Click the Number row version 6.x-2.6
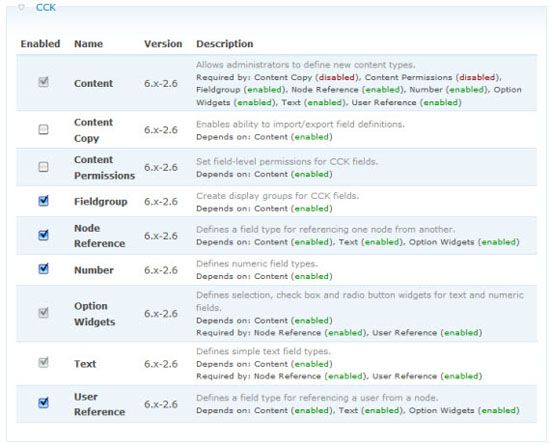This screenshot has height=445, width=550. pos(161,270)
